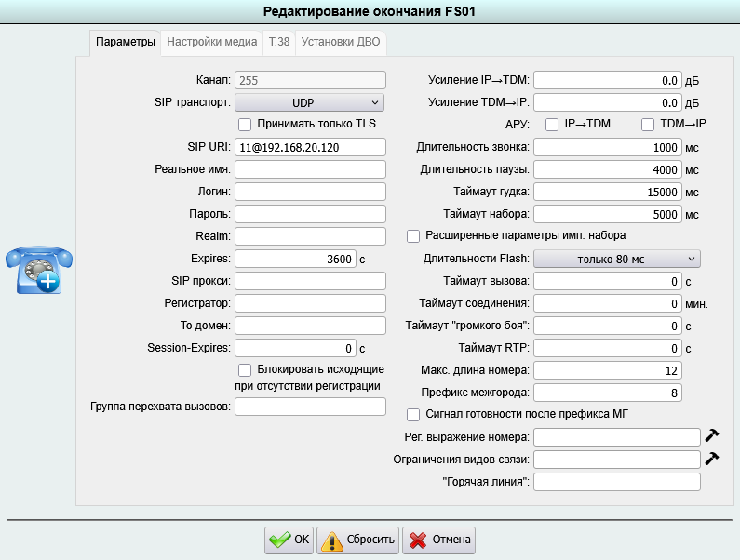This screenshot has height=560, width=740.
Task: Focus the Пароль input field
Action: [x=310, y=214]
